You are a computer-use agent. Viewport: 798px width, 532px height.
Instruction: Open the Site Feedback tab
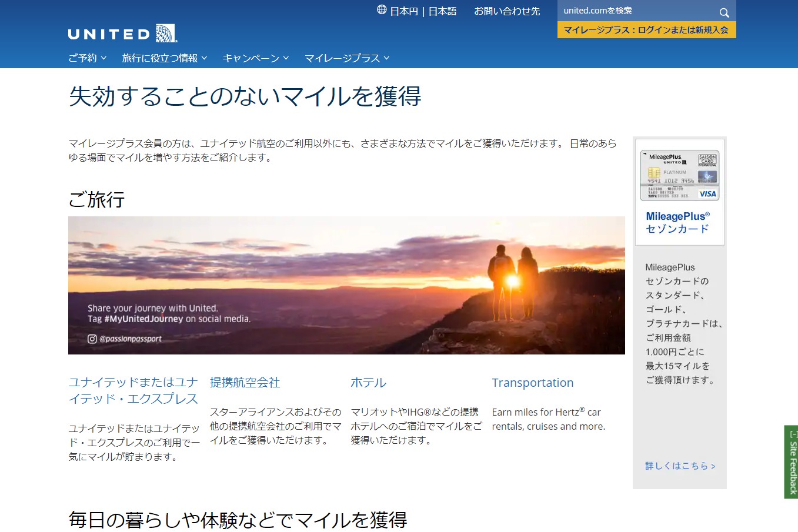[792, 462]
